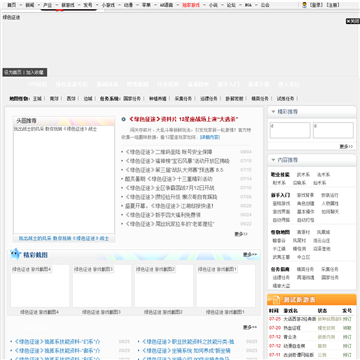Collapse the 内容推荐 panel triangle
The image size is (360, 360).
(273, 160)
